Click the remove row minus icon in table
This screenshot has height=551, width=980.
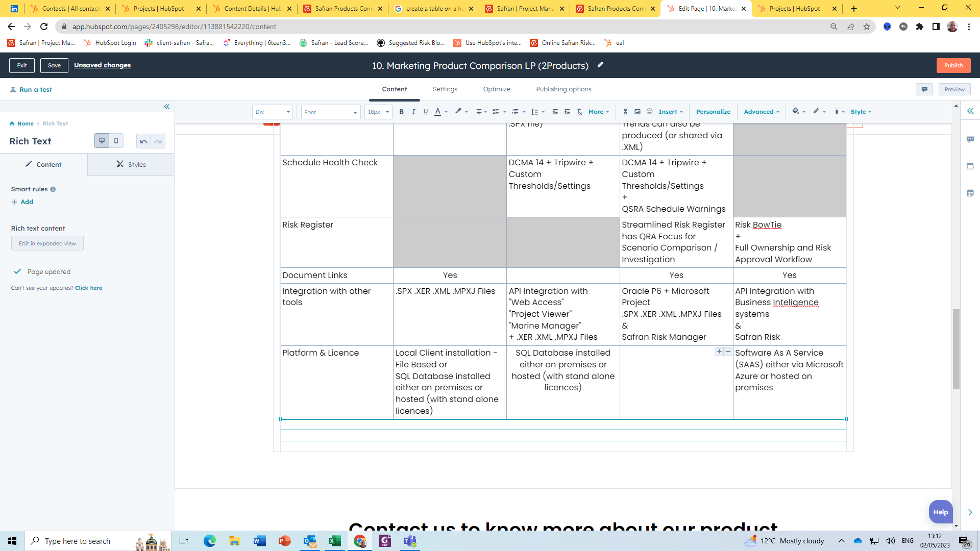[728, 352]
